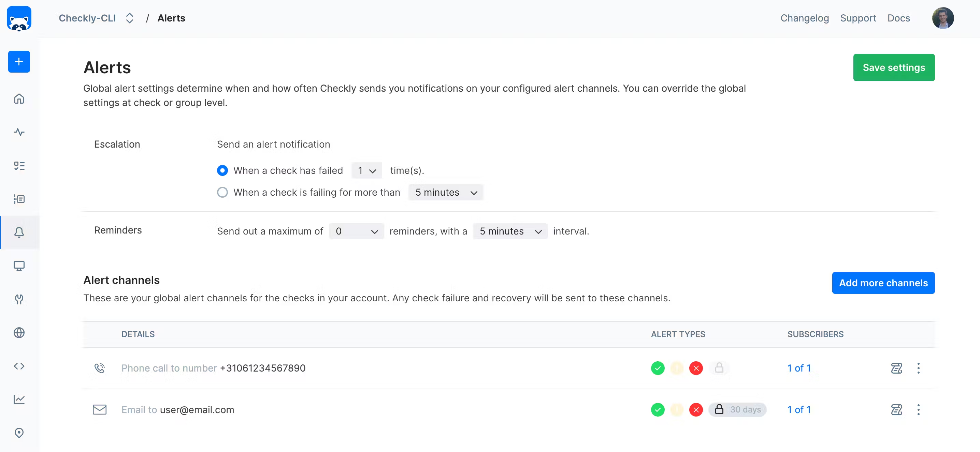Image resolution: width=980 pixels, height=452 pixels.
Task: Expand the maximum reminders dropdown
Action: (x=356, y=231)
